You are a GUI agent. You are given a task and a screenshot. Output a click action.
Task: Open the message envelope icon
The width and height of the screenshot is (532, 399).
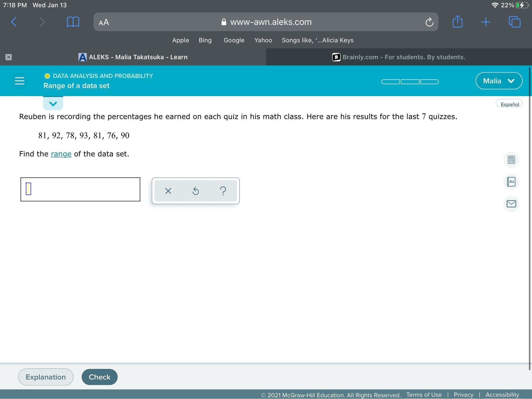511,204
